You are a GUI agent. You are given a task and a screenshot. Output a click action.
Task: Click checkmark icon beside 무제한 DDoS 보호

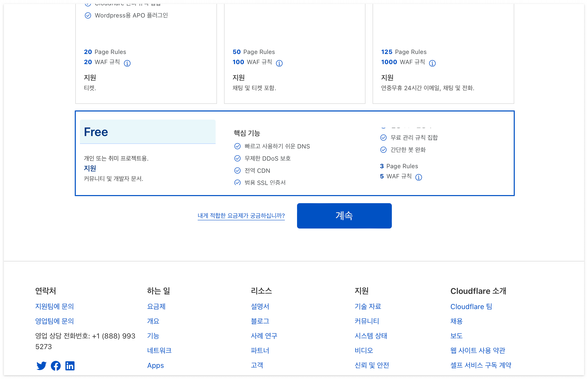pos(237,158)
